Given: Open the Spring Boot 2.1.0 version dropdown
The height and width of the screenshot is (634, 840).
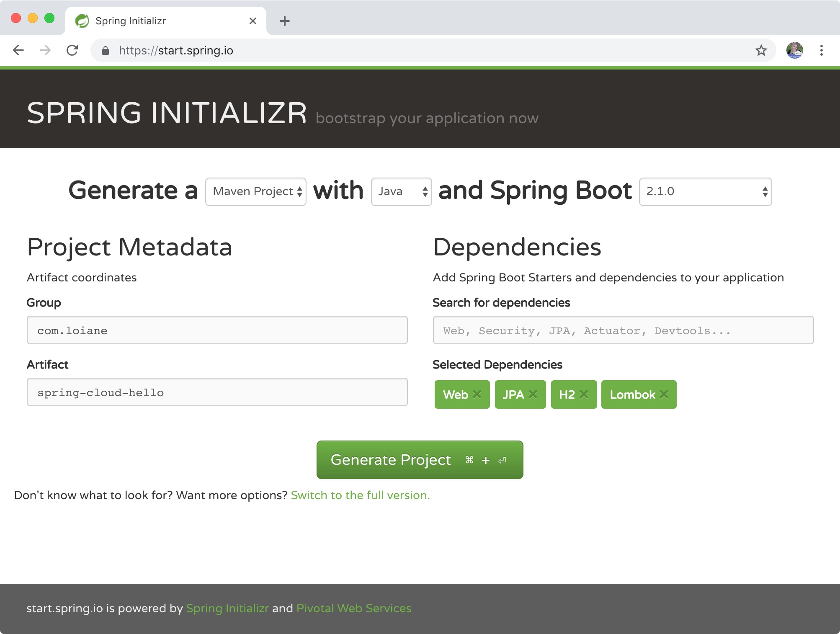Looking at the screenshot, I should 706,192.
